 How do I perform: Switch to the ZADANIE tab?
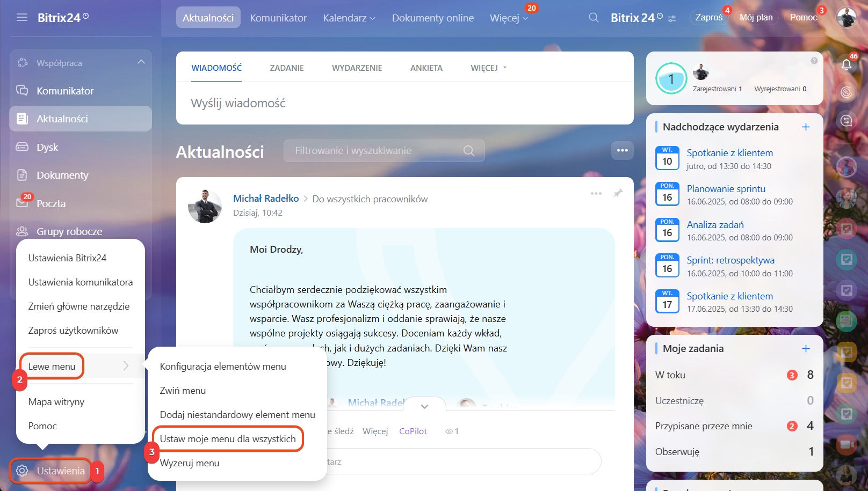pyautogui.click(x=287, y=68)
